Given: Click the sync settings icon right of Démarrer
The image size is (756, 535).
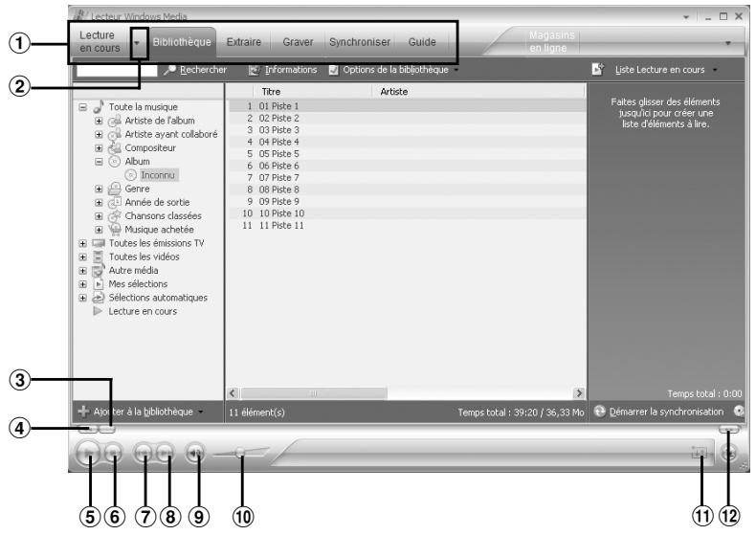Looking at the screenshot, I should 739,411.
